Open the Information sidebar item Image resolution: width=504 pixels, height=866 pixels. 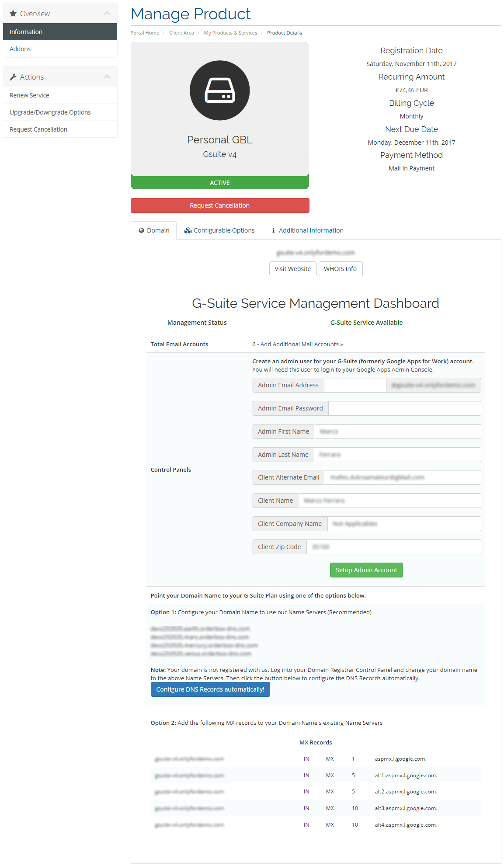pos(60,32)
